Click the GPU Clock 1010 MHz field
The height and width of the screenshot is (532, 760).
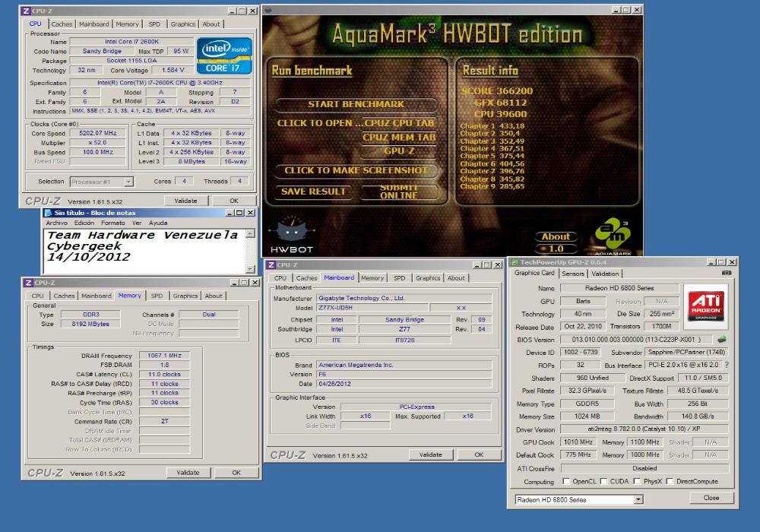coord(578,442)
